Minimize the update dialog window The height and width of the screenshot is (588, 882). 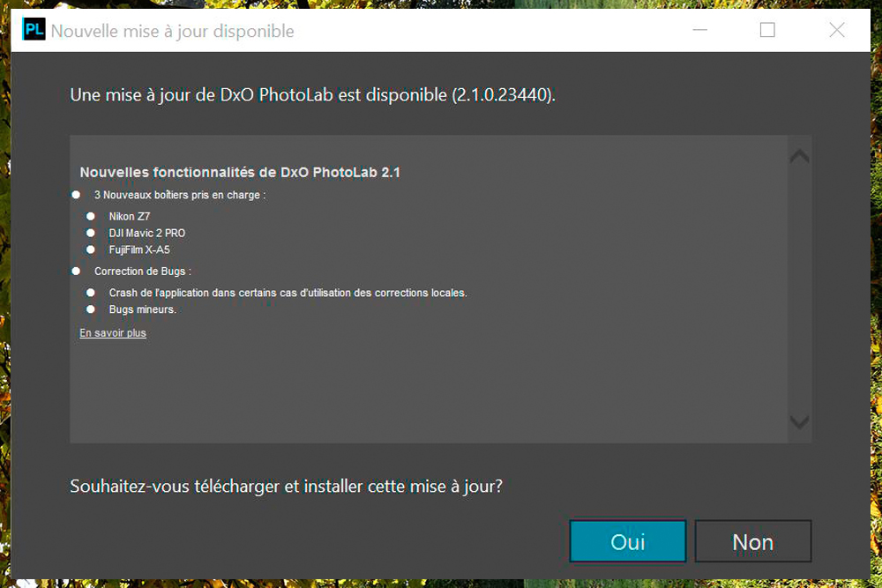point(699,29)
